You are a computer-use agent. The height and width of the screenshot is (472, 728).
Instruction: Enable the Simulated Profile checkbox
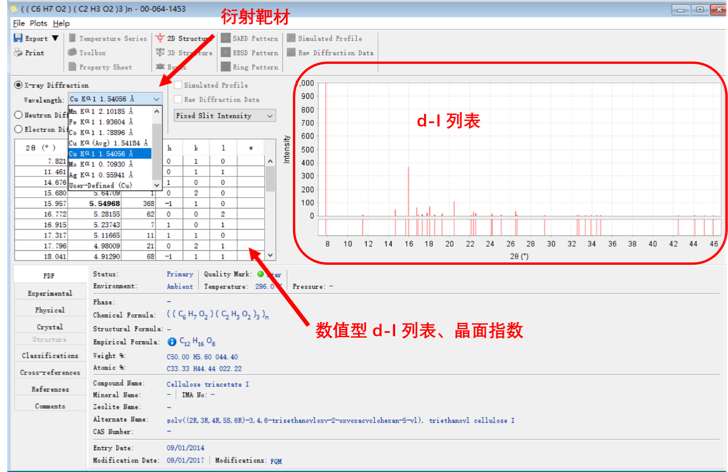coord(178,86)
